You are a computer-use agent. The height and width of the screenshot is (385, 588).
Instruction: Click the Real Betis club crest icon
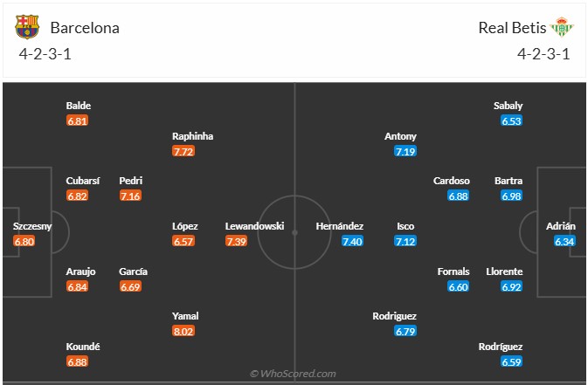pyautogui.click(x=560, y=27)
